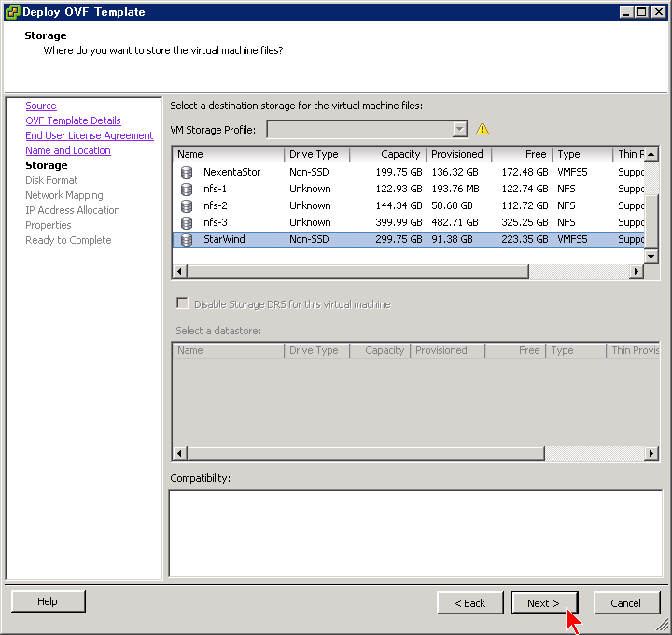672x635 pixels.
Task: Minimize the Deploy OVF Template window
Action: point(627,11)
